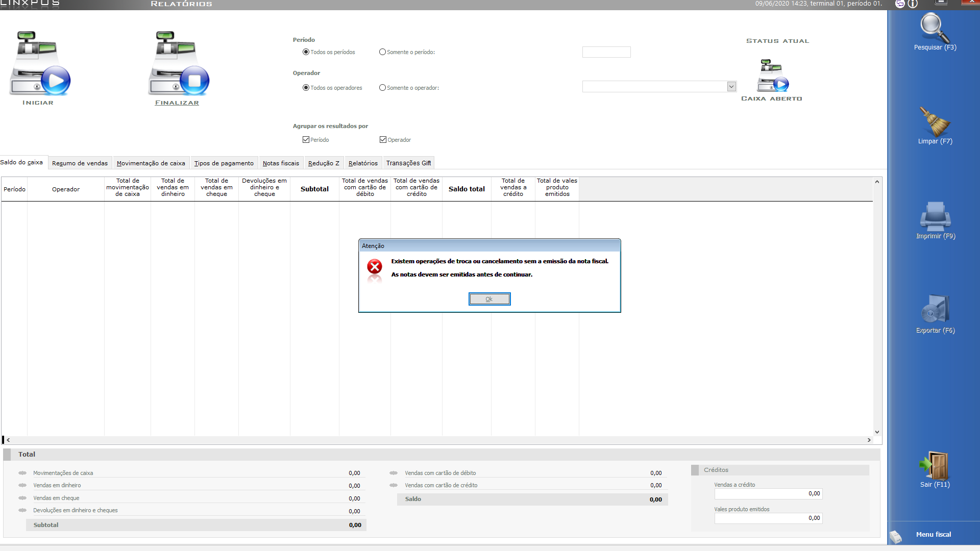Open the Redução Z tab
Viewport: 980px width, 551px height.
tap(324, 163)
